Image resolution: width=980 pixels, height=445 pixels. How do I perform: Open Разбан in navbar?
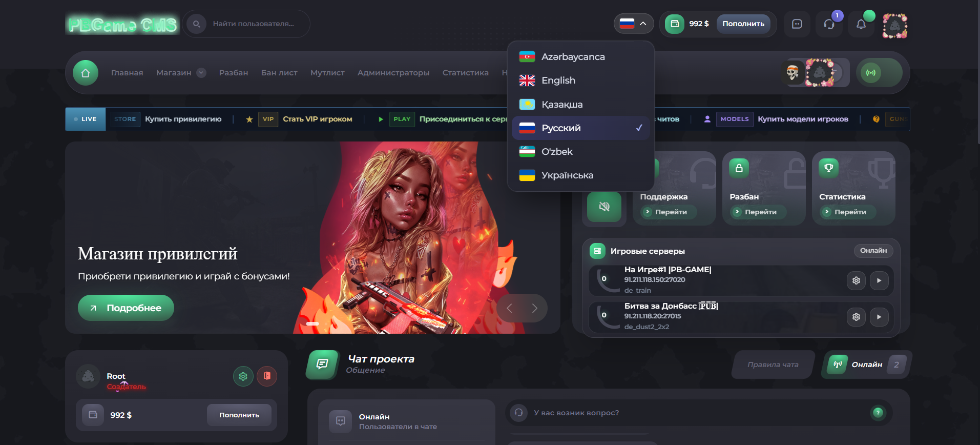[x=234, y=73]
